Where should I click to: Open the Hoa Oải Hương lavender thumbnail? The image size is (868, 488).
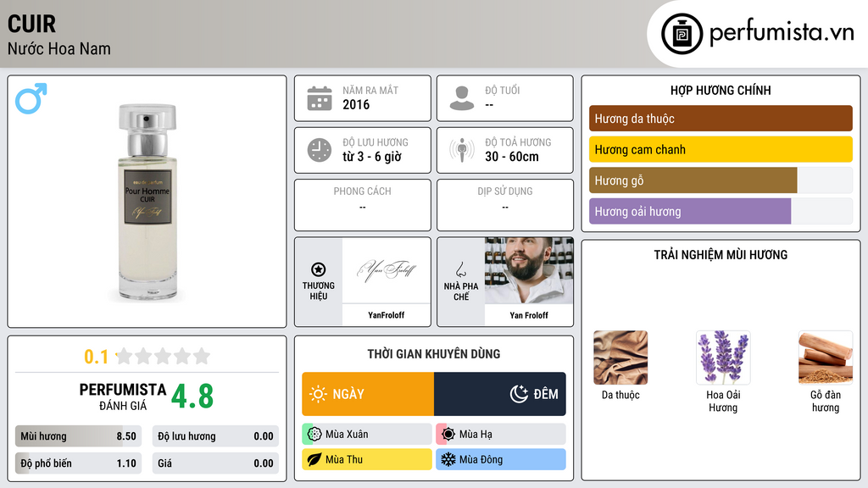pyautogui.click(x=723, y=358)
